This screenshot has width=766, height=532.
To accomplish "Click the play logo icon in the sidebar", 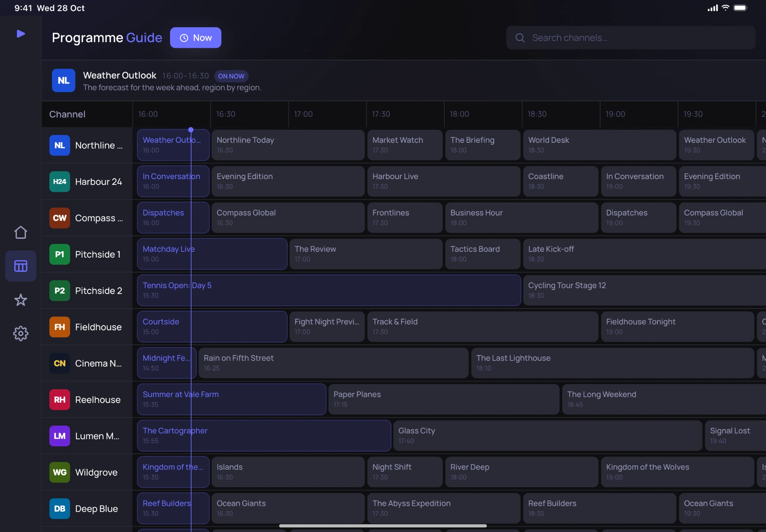I will (x=21, y=34).
